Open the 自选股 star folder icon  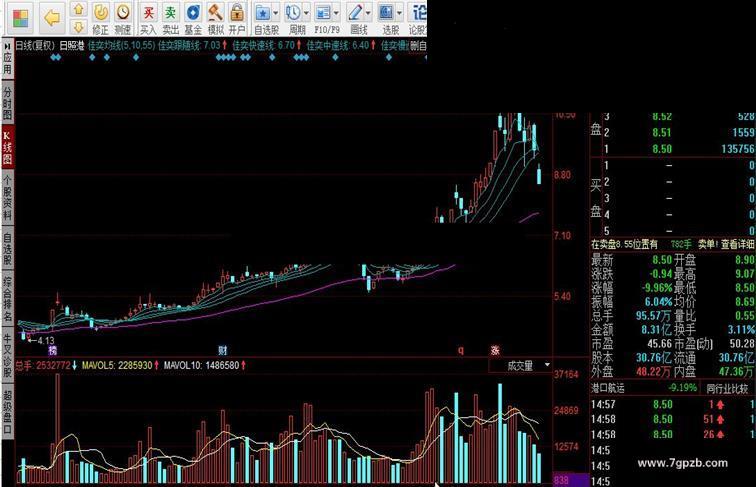coord(263,13)
